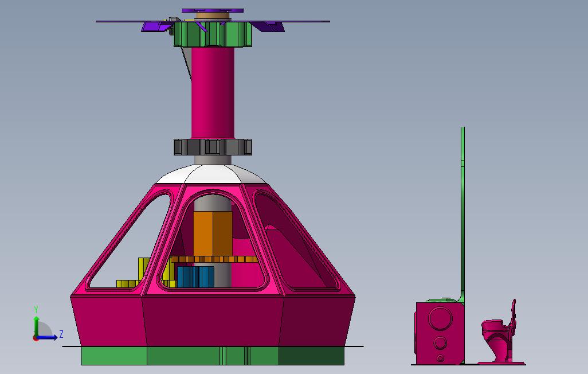Select the smallest circle on the magenta box

point(441,359)
